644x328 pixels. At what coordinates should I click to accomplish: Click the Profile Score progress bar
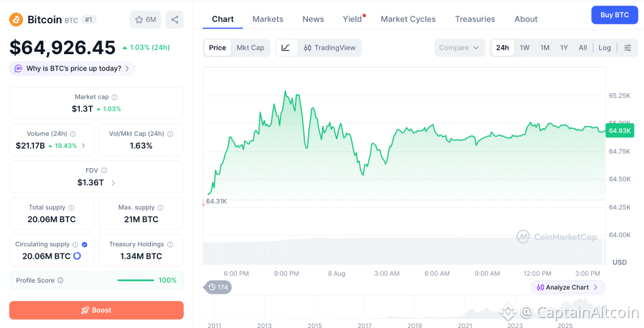coord(136,280)
